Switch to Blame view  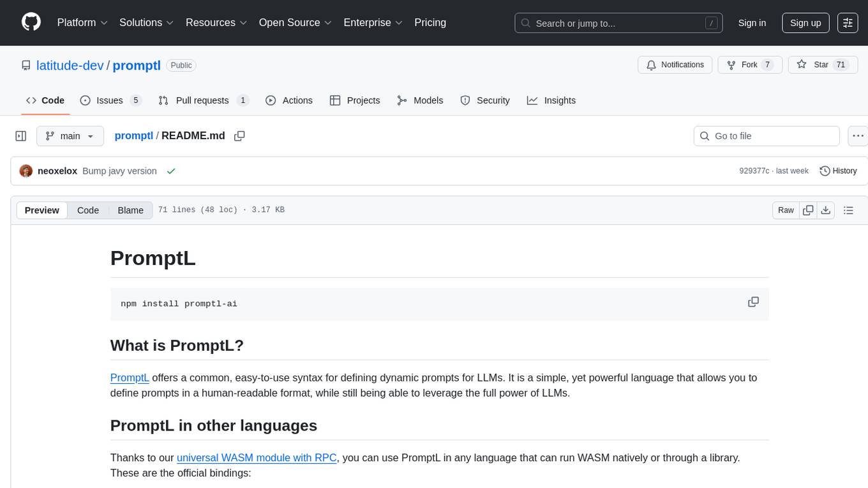130,210
